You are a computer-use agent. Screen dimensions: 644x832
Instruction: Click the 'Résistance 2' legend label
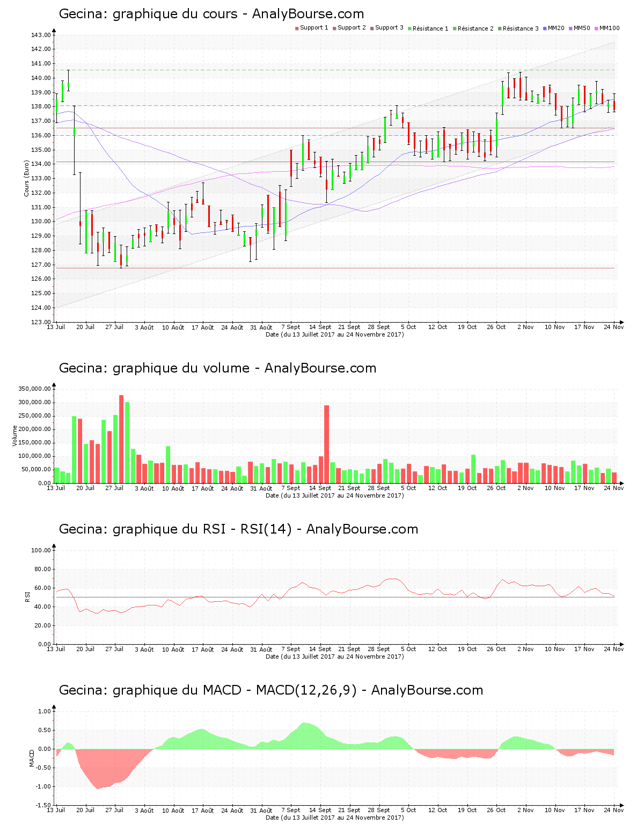point(475,28)
